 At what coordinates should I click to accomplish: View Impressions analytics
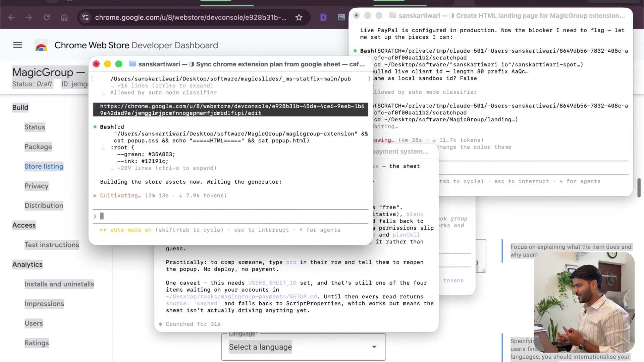pos(44,304)
